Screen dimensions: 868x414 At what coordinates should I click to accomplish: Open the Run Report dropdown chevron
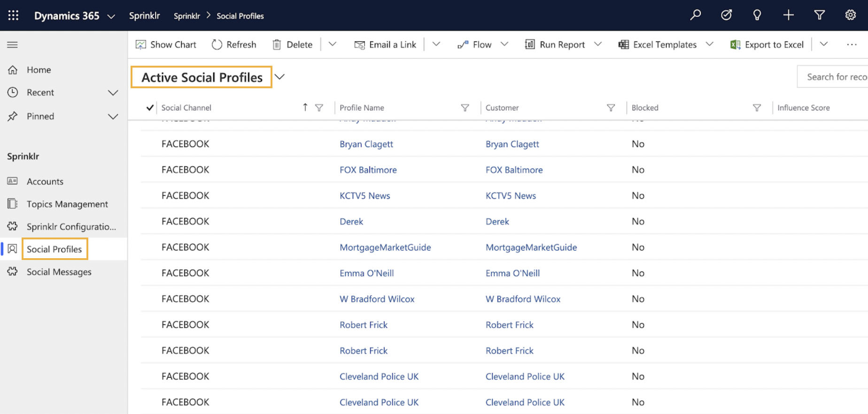598,44
